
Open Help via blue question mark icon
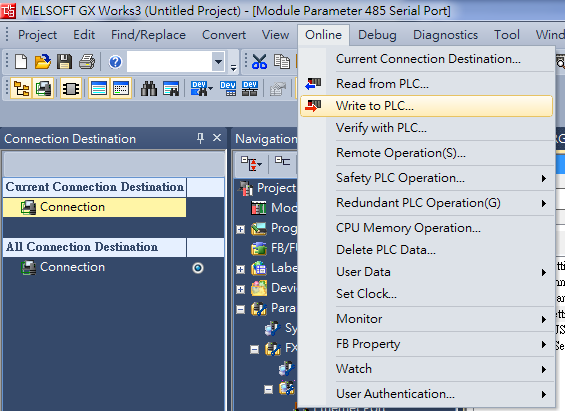click(115, 62)
